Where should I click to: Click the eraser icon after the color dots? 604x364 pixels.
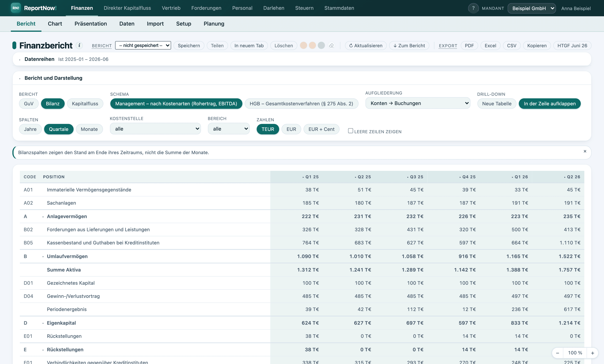tap(331, 46)
